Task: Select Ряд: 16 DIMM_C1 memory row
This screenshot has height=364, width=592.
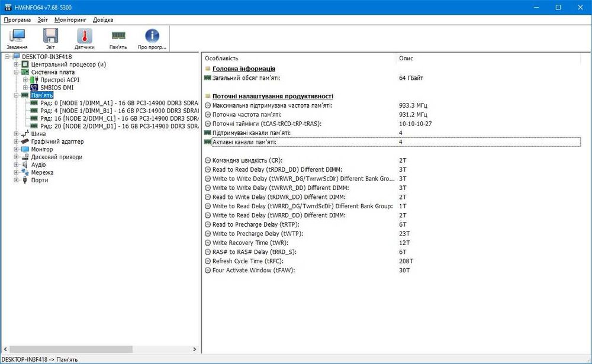Action: click(x=120, y=118)
